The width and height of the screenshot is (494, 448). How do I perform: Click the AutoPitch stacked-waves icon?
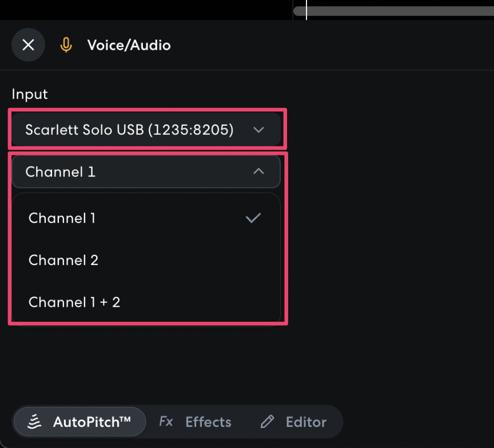pyautogui.click(x=35, y=422)
